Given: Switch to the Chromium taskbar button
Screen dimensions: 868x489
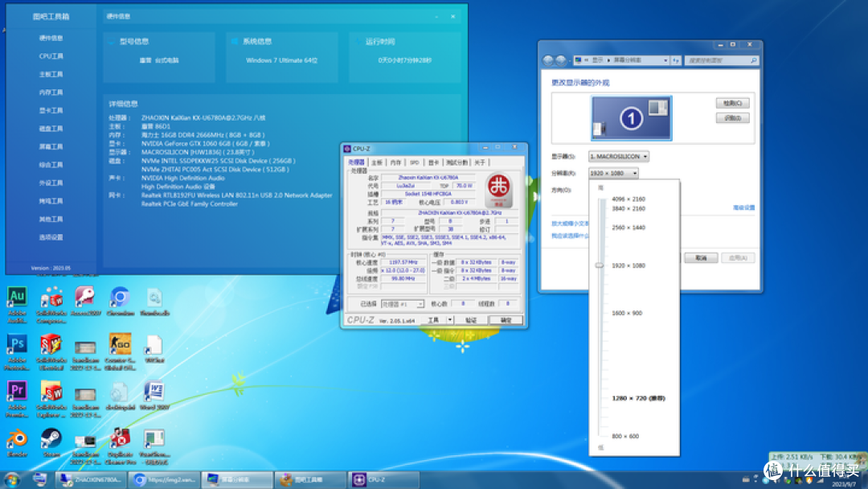Looking at the screenshot, I should pos(165,479).
